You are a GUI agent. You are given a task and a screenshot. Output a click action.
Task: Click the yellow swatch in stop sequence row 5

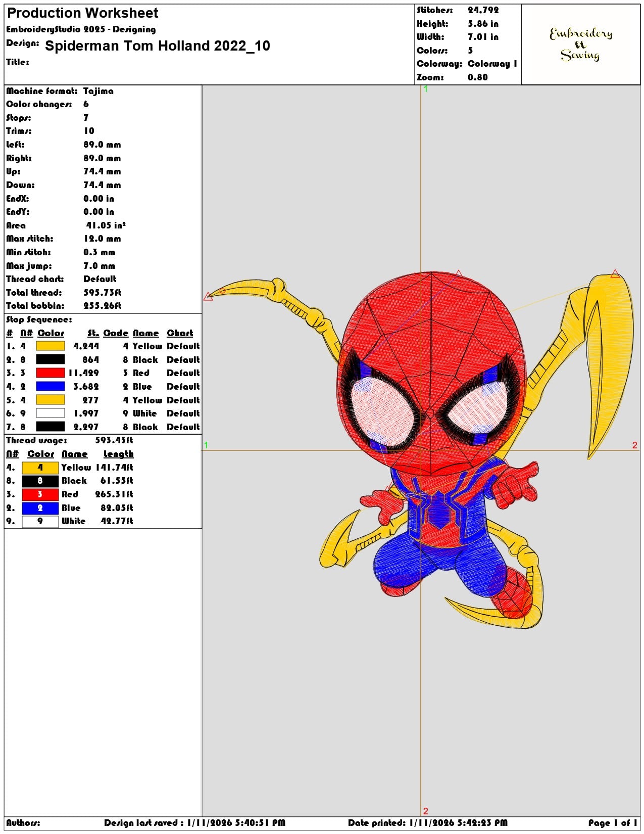click(51, 400)
